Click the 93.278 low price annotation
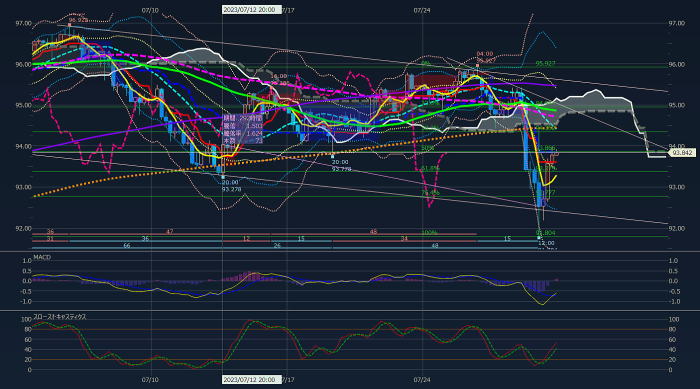 232,189
